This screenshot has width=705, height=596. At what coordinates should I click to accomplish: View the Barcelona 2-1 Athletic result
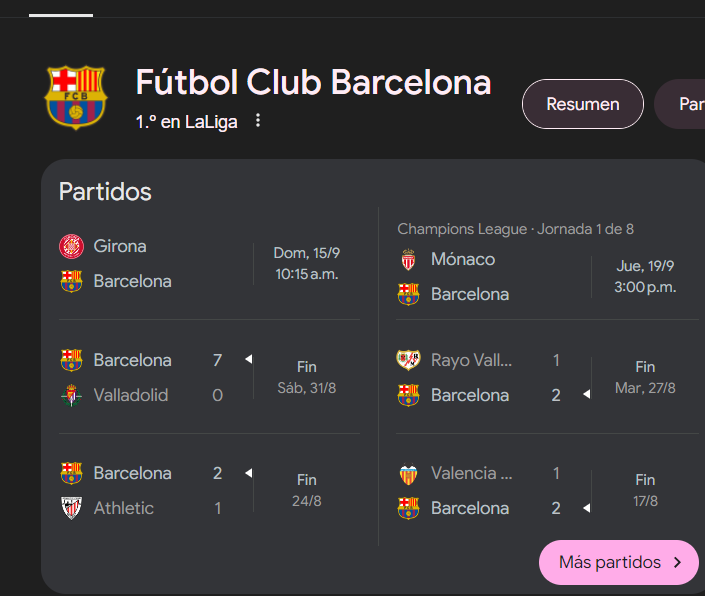(x=208, y=490)
